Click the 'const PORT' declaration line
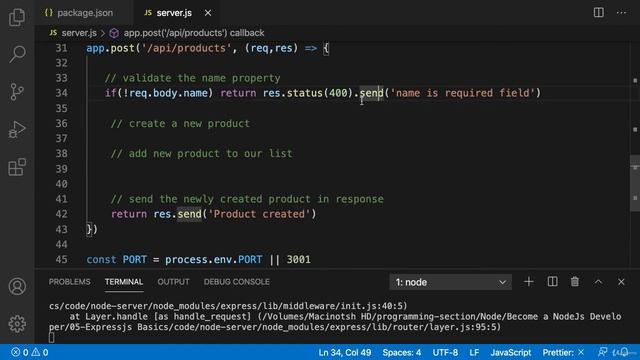Image resolution: width=640 pixels, height=360 pixels. point(198,260)
